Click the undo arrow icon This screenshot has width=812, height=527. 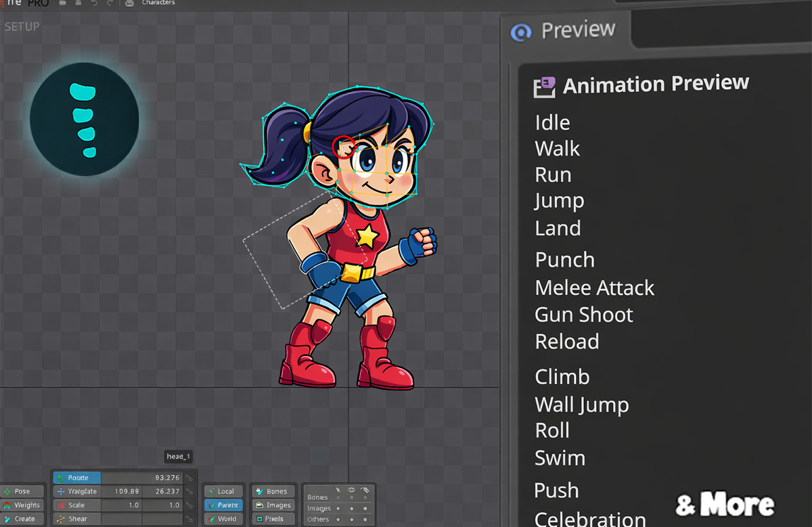[94, 3]
